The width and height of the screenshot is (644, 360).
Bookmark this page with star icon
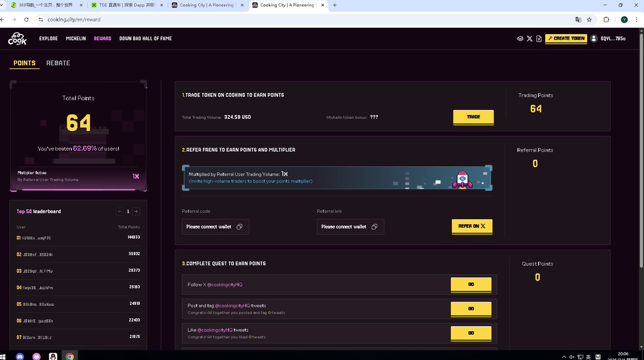coord(589,19)
